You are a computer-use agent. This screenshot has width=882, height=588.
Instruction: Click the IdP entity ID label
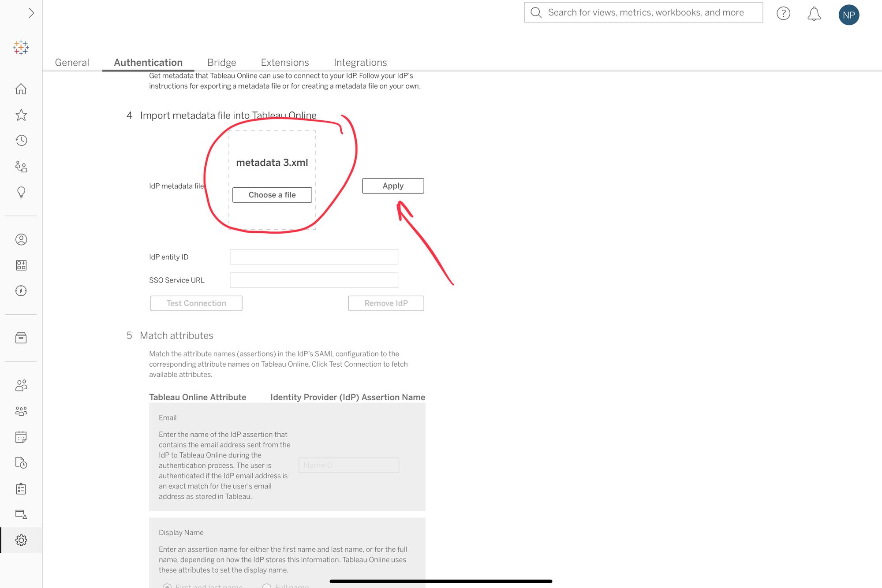pyautogui.click(x=168, y=257)
